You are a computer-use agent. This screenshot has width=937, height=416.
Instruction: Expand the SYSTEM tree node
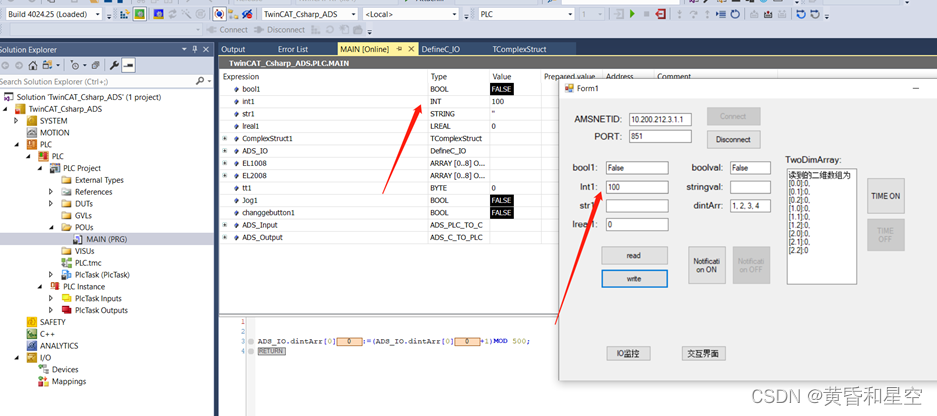pyautogui.click(x=17, y=121)
